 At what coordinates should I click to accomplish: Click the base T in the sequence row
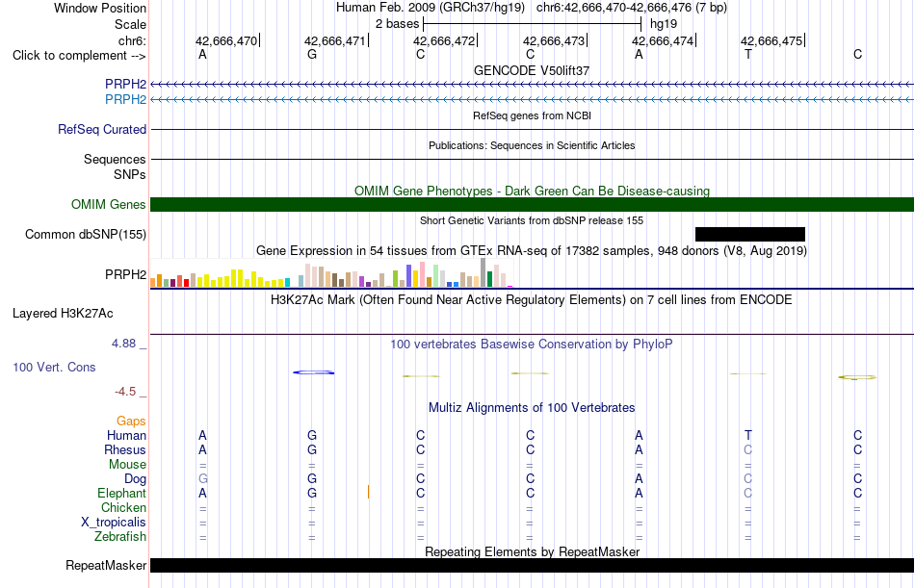pyautogui.click(x=748, y=54)
